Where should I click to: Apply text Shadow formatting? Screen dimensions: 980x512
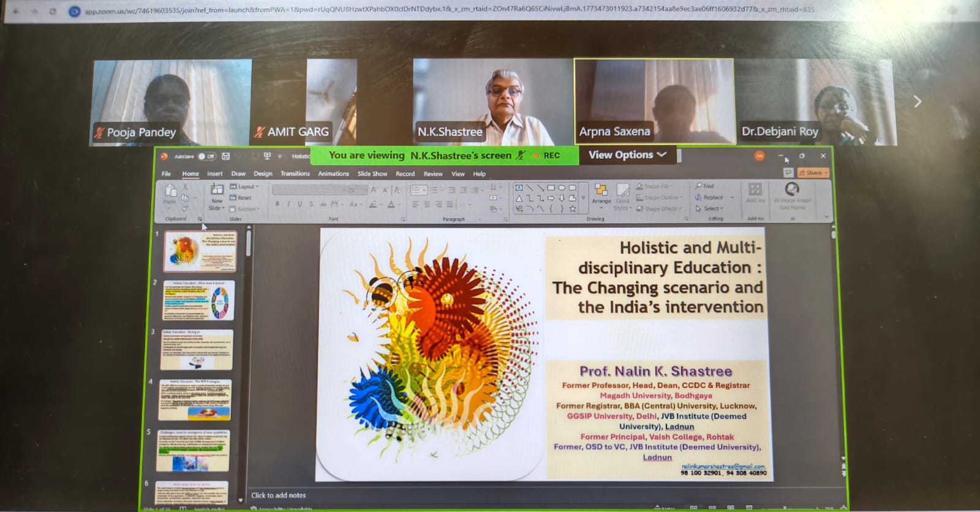[x=311, y=204]
